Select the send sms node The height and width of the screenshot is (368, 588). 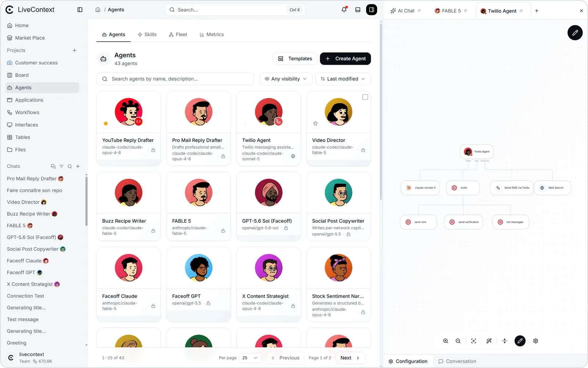[x=418, y=222]
